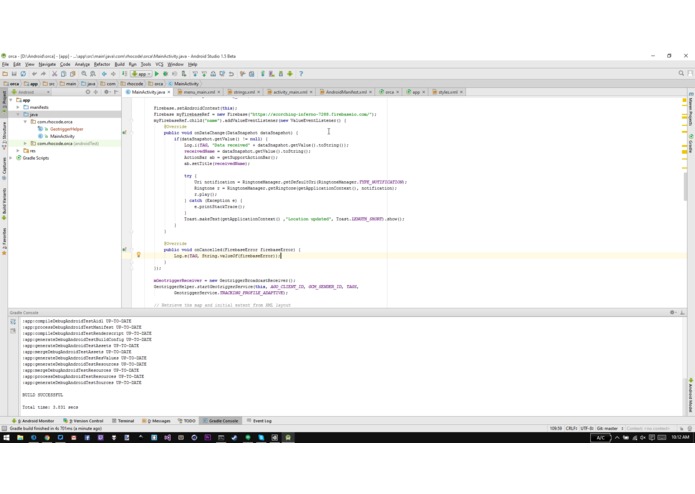Click the Debug app bug icon
The image size is (695, 494).
point(165,74)
